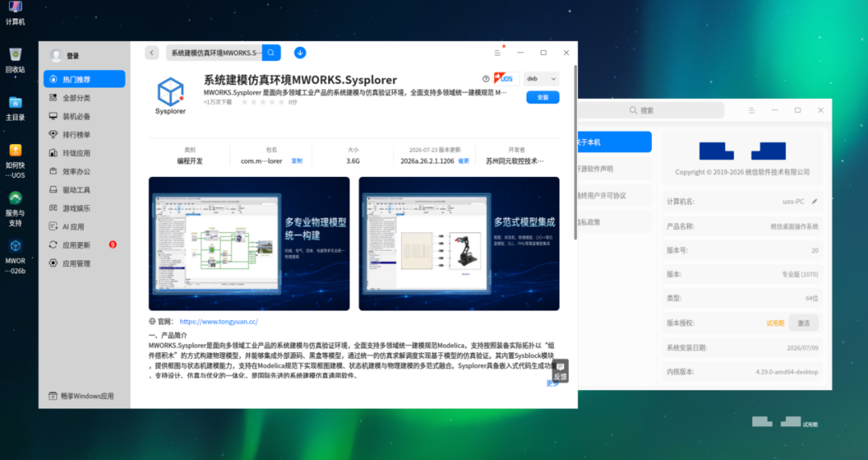Open 回收站 recycle bin on desktop
This screenshot has width=868, height=460.
pos(15,60)
